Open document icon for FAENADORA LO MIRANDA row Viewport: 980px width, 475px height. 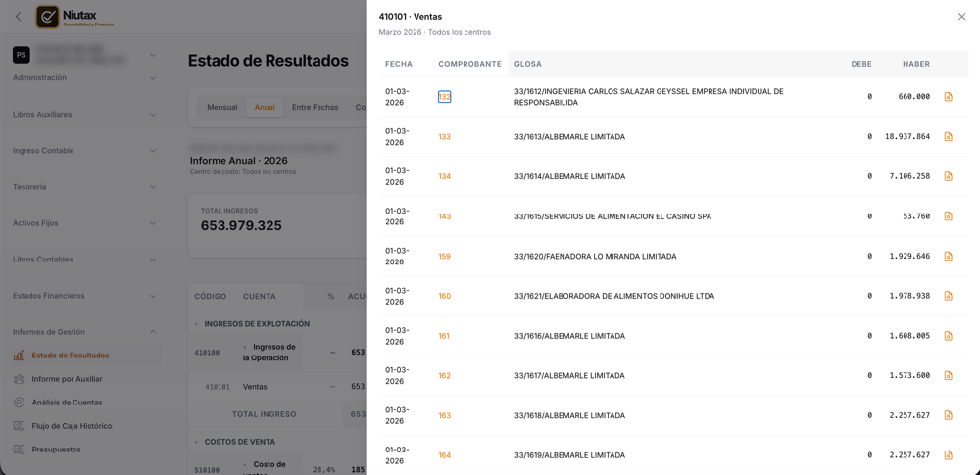(x=948, y=257)
